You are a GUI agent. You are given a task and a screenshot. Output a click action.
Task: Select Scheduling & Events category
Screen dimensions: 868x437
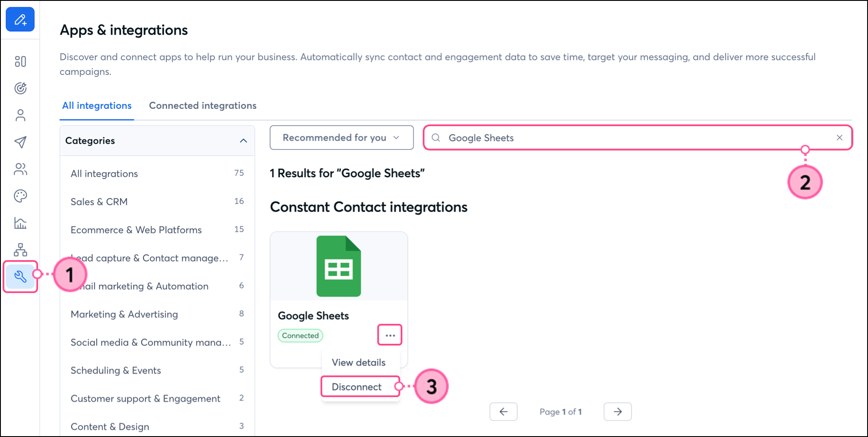(x=157, y=371)
